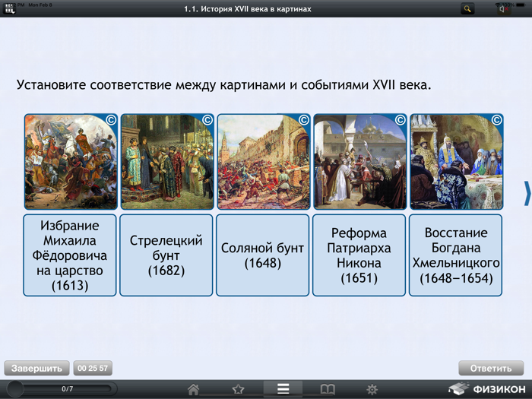Open favorites star icon in bottom bar
This screenshot has width=532, height=399.
point(238,389)
